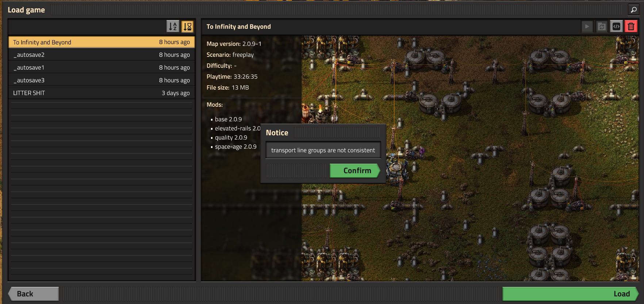
Task: Click the space-age 2.0.9 mod entry
Action: [235, 147]
